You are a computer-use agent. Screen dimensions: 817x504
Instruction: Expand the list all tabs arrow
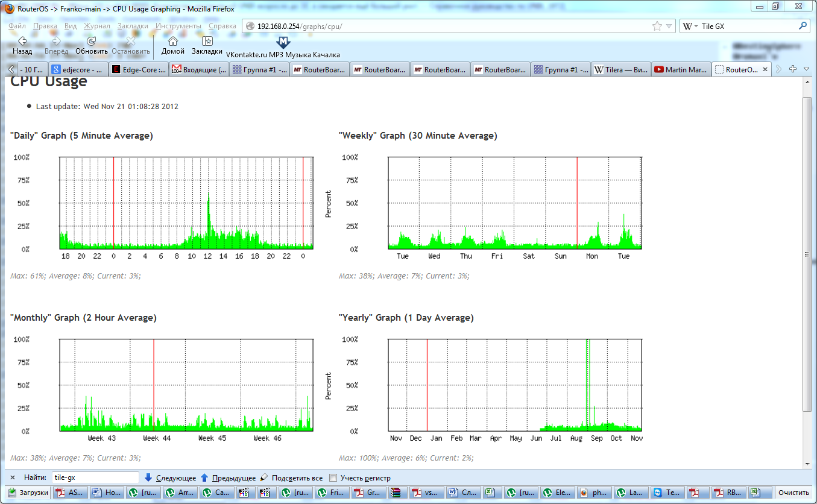(807, 69)
